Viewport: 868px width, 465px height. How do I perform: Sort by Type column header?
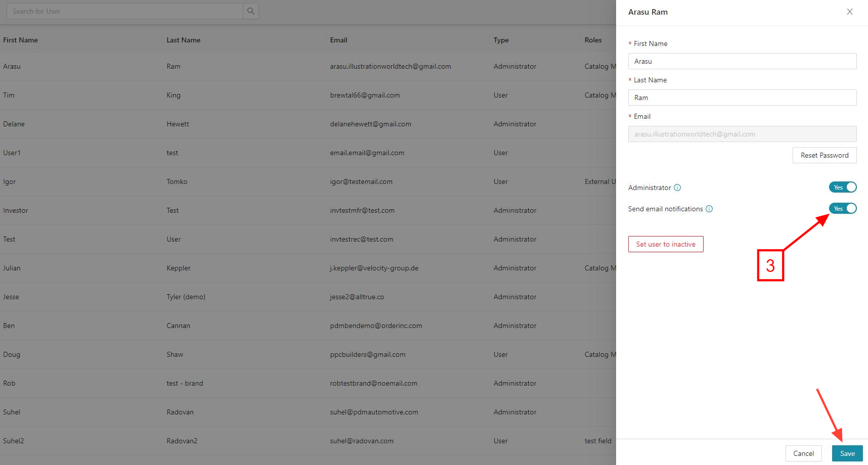tap(501, 40)
